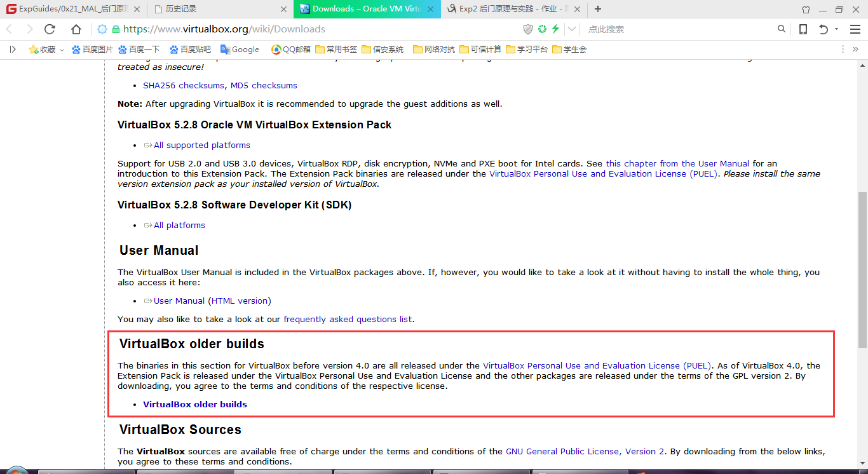Open the MD5 checksums link
The height and width of the screenshot is (474, 868).
(x=264, y=85)
